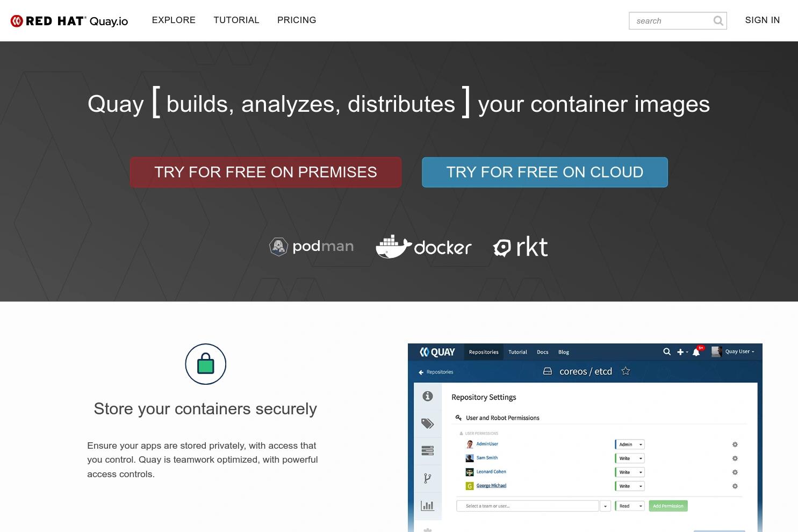
Task: Click the docker whale logo
Action: coord(423,247)
